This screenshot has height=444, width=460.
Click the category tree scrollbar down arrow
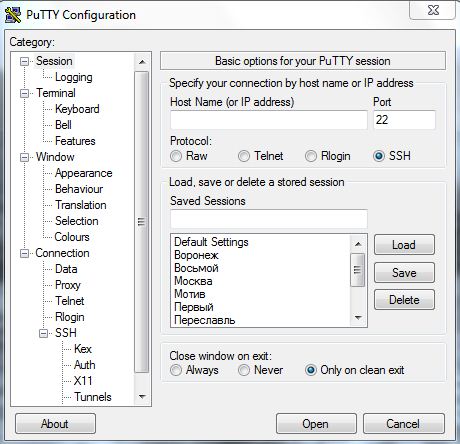142,397
